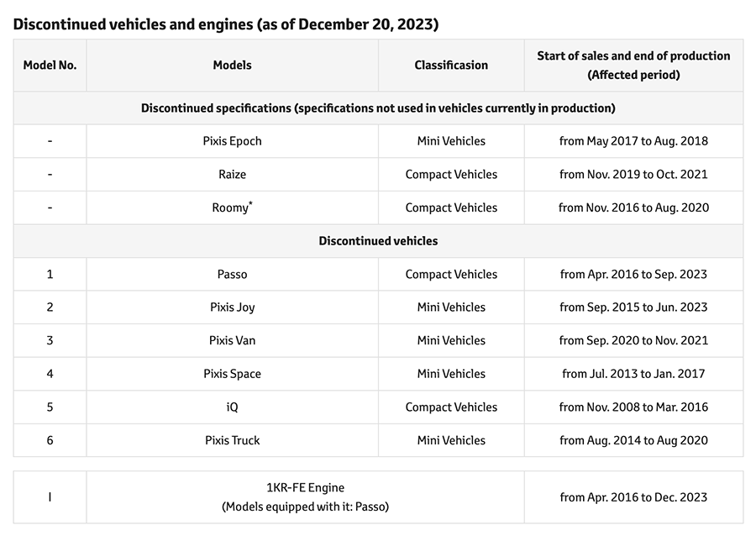The width and height of the screenshot is (756, 541).
Task: Select the iQ model cell
Action: (x=232, y=407)
